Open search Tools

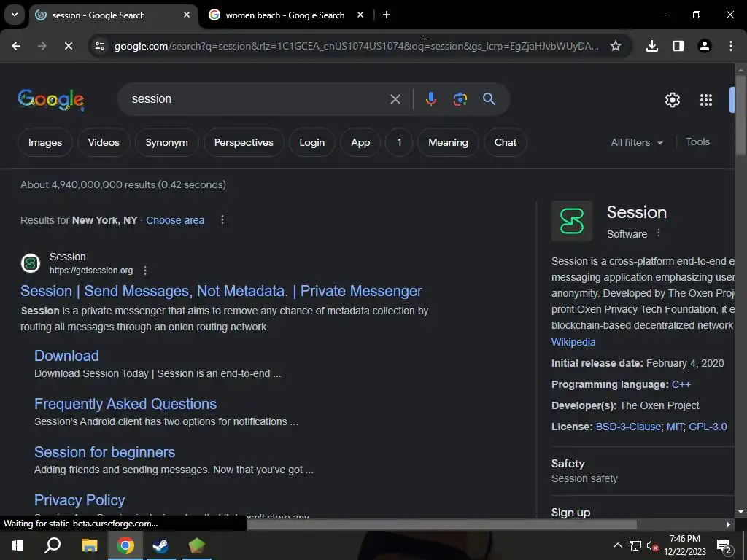click(697, 142)
